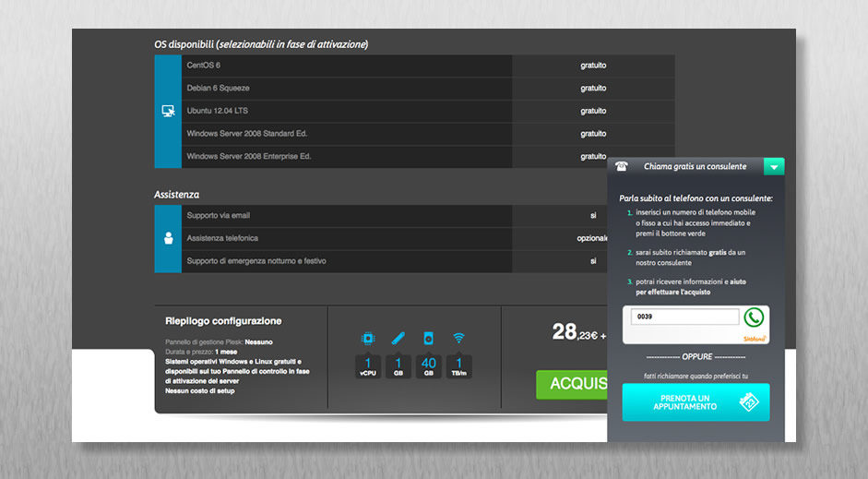Click the bandwidth wifi signal icon
The width and height of the screenshot is (868, 479).
click(458, 338)
